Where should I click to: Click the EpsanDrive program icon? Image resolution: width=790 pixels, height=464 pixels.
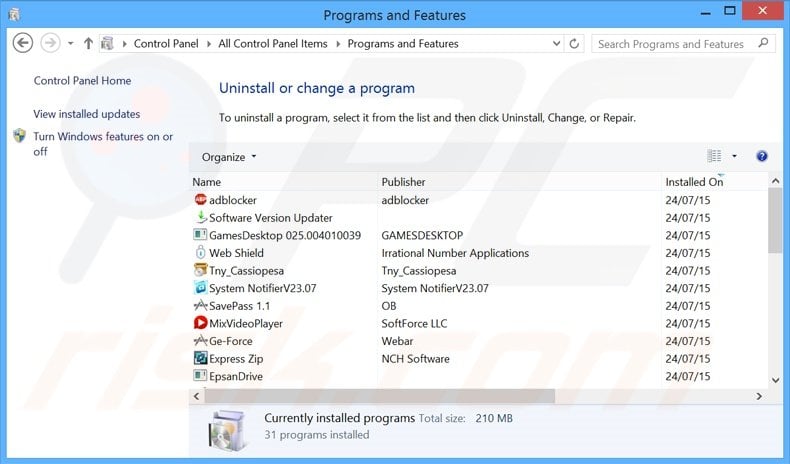point(201,376)
